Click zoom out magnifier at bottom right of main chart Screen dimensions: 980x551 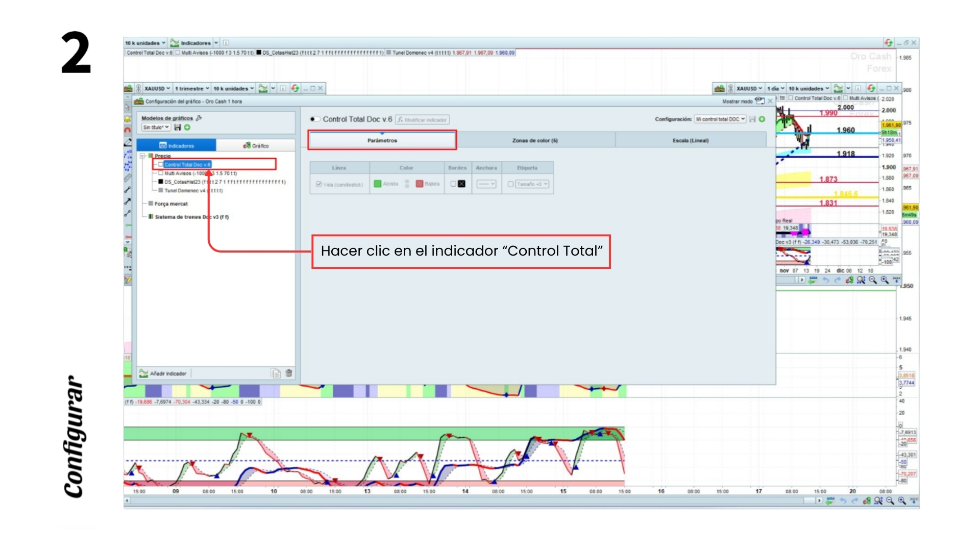890,500
